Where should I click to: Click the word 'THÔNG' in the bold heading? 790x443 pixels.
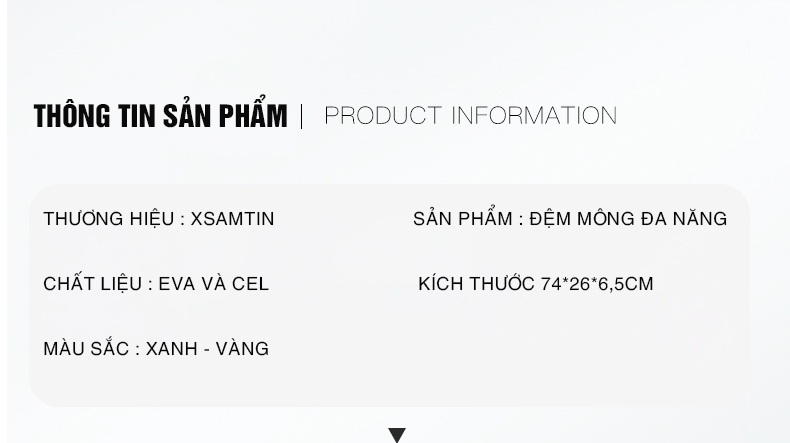click(x=68, y=117)
